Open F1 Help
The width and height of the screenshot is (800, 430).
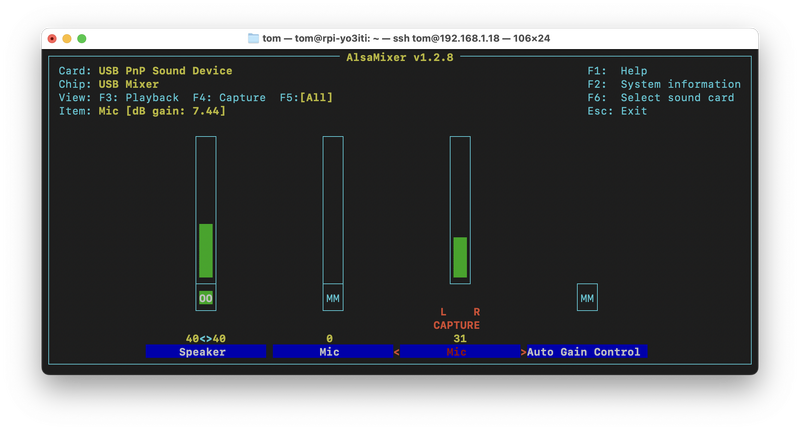pyautogui.click(x=618, y=71)
